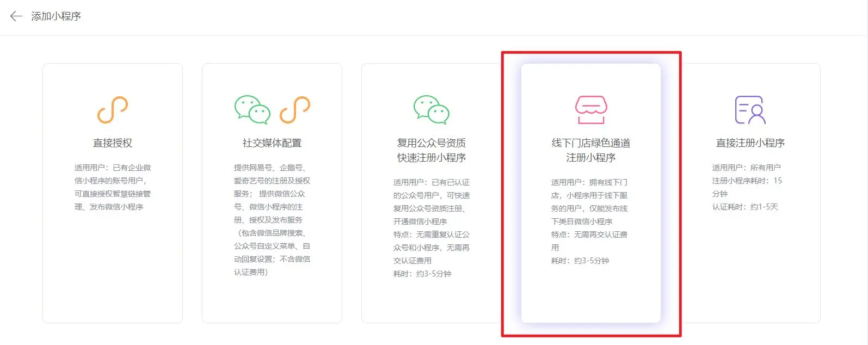868x345 pixels.
Task: Click the 添加小程序 page title
Action: tap(56, 16)
